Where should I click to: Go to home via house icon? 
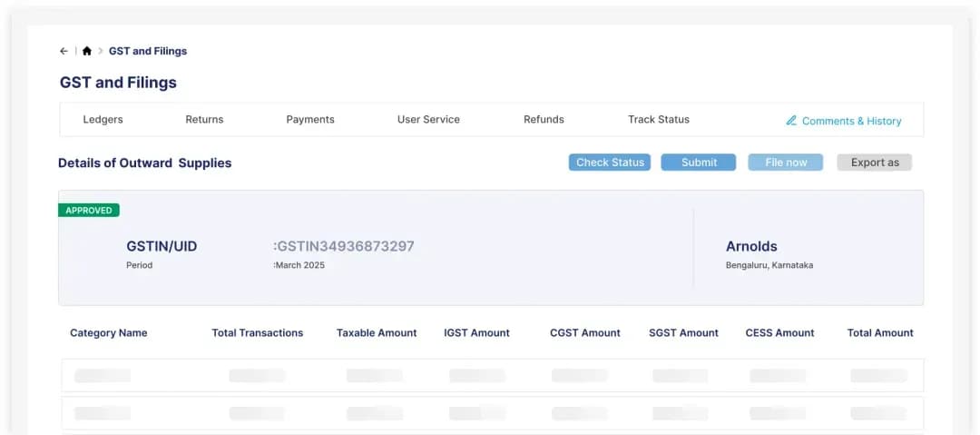[87, 52]
